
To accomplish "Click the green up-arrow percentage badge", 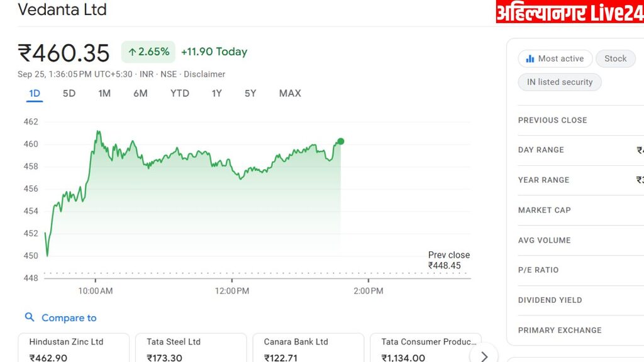I will [148, 52].
